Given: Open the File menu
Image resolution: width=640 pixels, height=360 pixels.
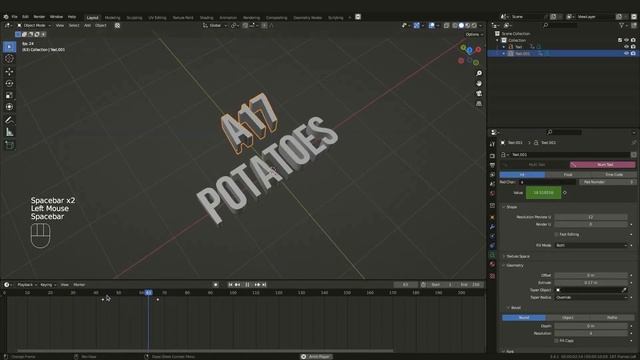Looking at the screenshot, I should [14, 17].
